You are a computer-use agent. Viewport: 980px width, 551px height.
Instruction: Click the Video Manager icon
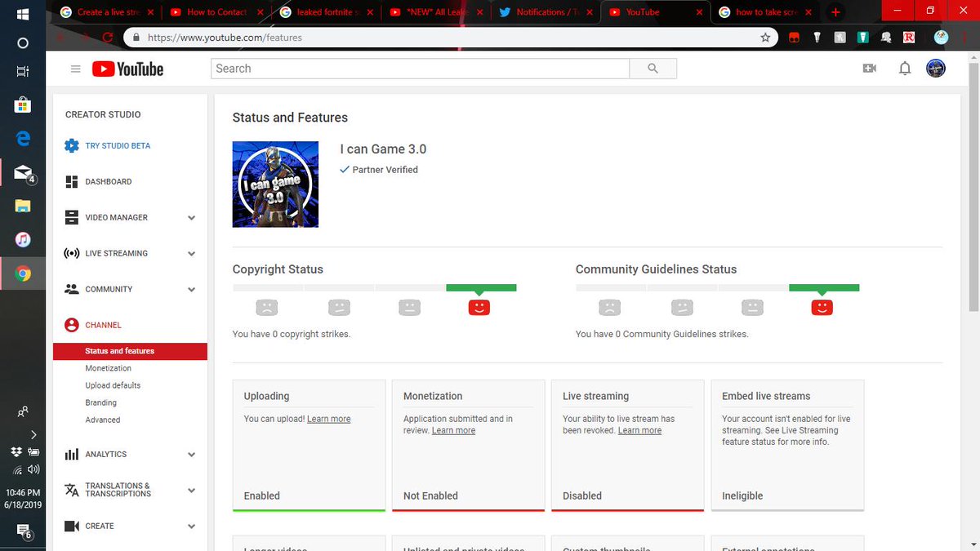point(72,218)
